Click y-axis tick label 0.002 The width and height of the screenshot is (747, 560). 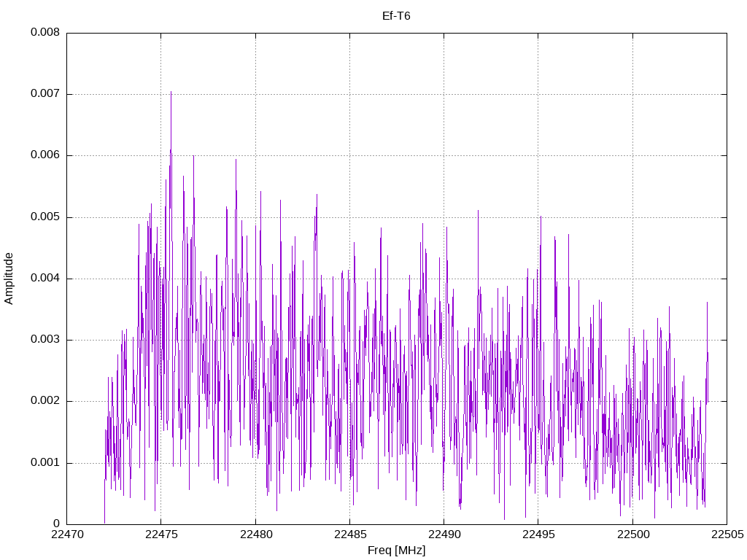tap(45, 401)
